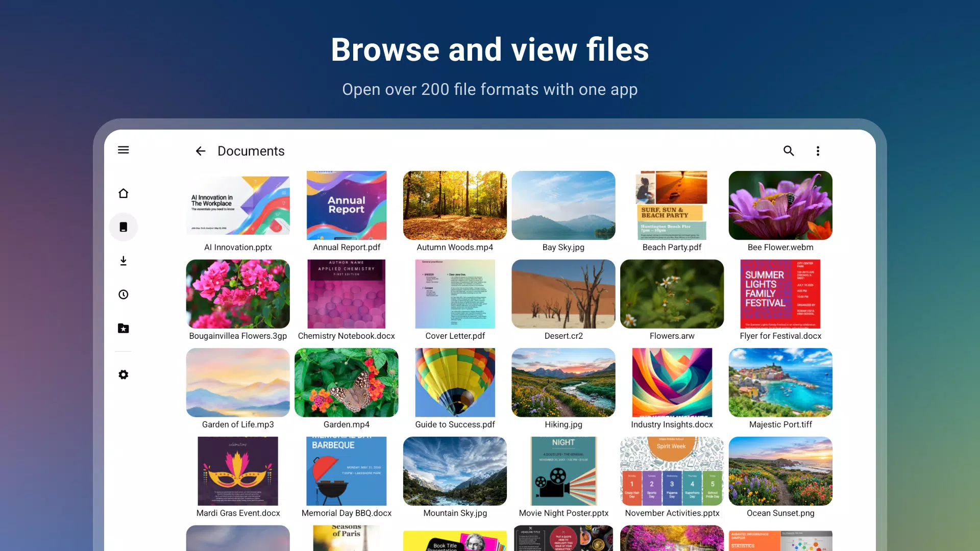Image resolution: width=980 pixels, height=551 pixels.
Task: Open Mardi Gras Event.docx thumbnail
Action: pos(238,471)
